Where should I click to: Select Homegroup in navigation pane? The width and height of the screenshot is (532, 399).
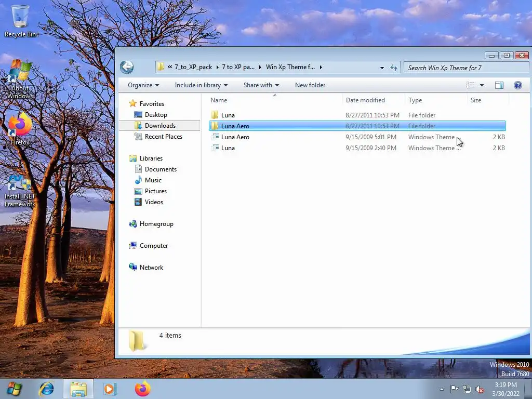(x=156, y=223)
